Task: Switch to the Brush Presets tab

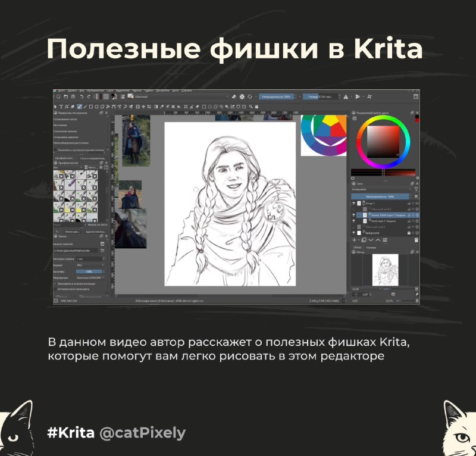Action: 65,158
